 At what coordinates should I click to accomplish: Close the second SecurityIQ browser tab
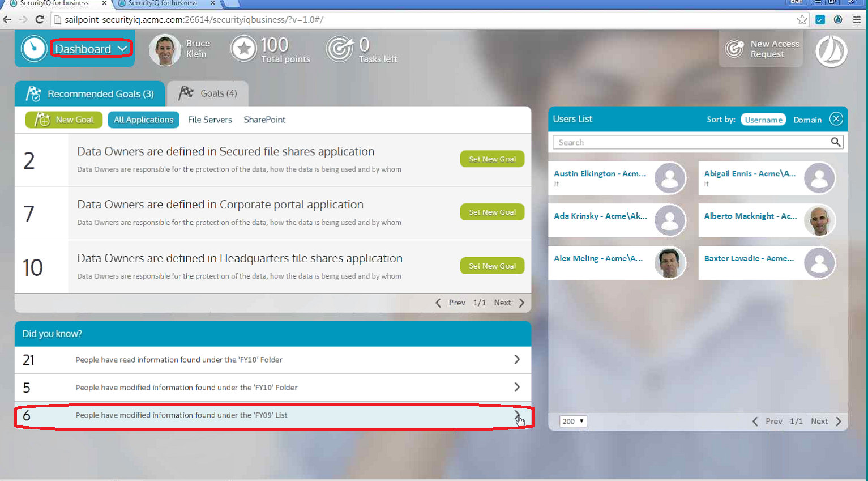pos(212,3)
